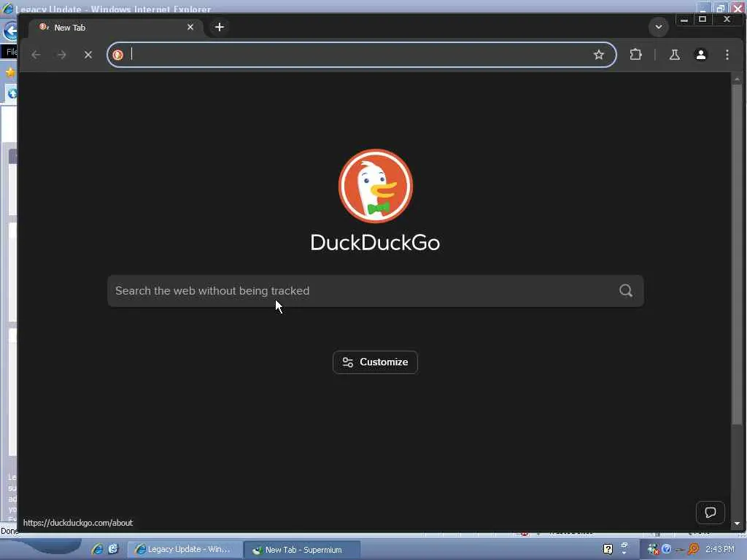Bookmark this page with the star icon
The image size is (747, 560).
pos(599,55)
